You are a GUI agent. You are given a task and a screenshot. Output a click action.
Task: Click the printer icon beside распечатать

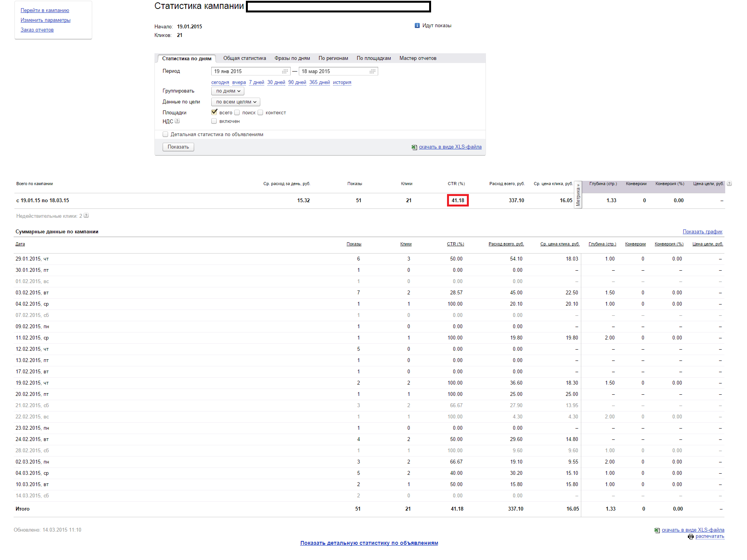691,537
